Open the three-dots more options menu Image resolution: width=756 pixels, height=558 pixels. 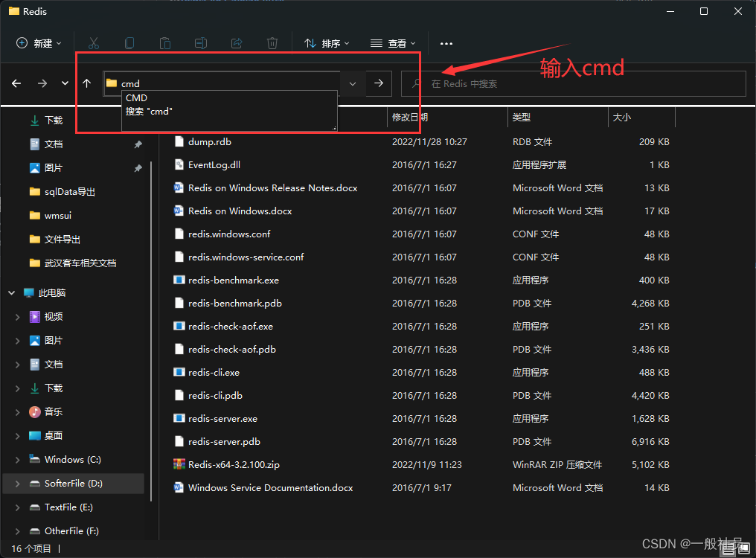coord(446,43)
